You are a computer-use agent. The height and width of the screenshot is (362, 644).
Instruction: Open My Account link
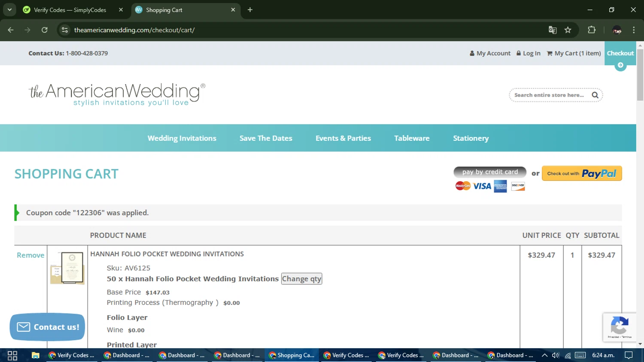[x=490, y=53]
